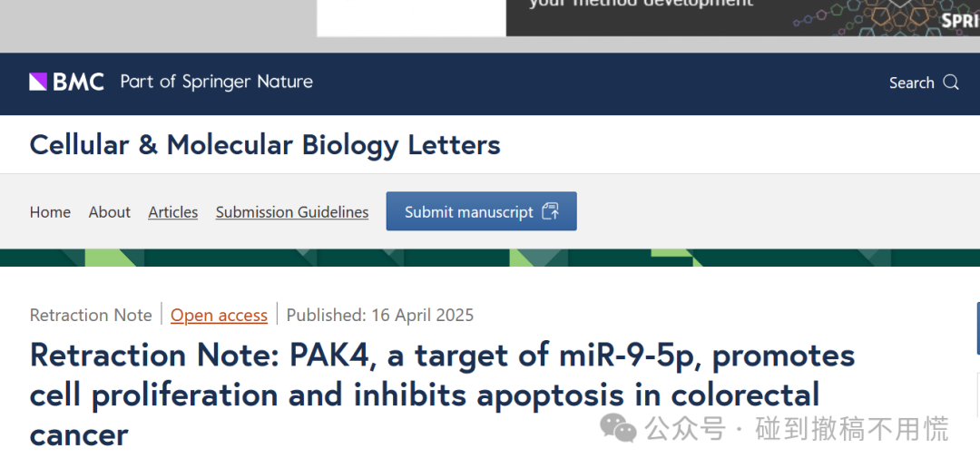The image size is (980, 468).
Task: Click Springer banner advertisement image
Action: 743,17
